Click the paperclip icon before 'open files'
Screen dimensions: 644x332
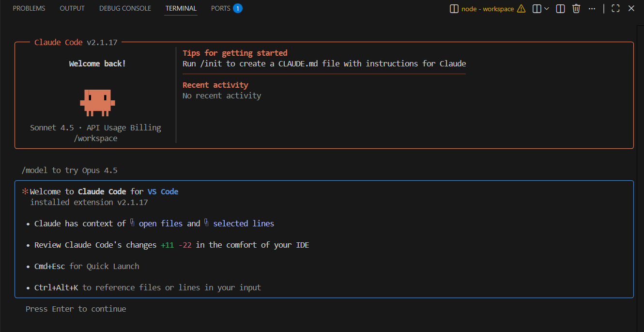tap(132, 223)
